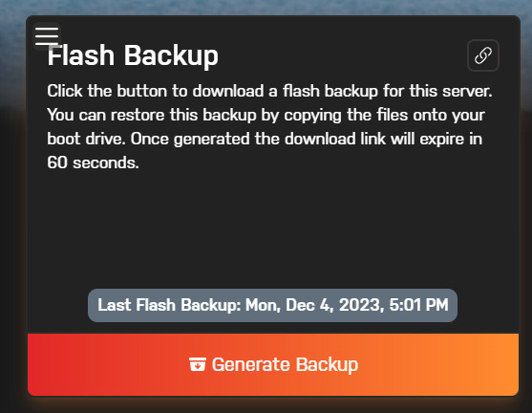Click the line about restoring this backup
The width and height of the screenshot is (532, 413).
click(266, 115)
